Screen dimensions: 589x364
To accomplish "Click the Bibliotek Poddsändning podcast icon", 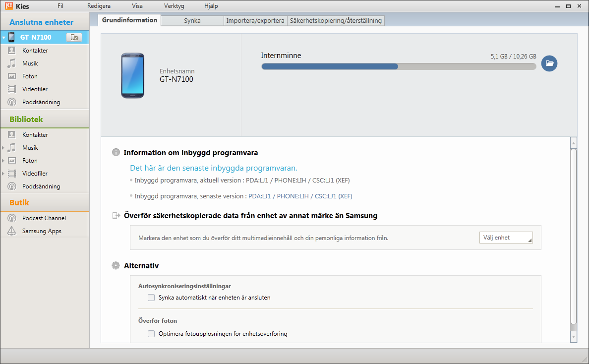I will pyautogui.click(x=12, y=186).
